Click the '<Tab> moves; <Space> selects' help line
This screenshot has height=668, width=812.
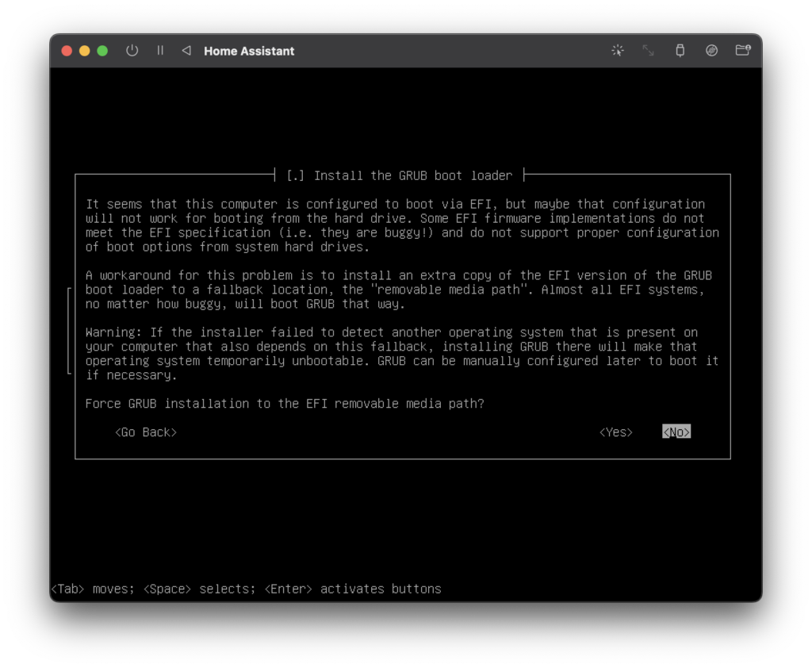246,589
